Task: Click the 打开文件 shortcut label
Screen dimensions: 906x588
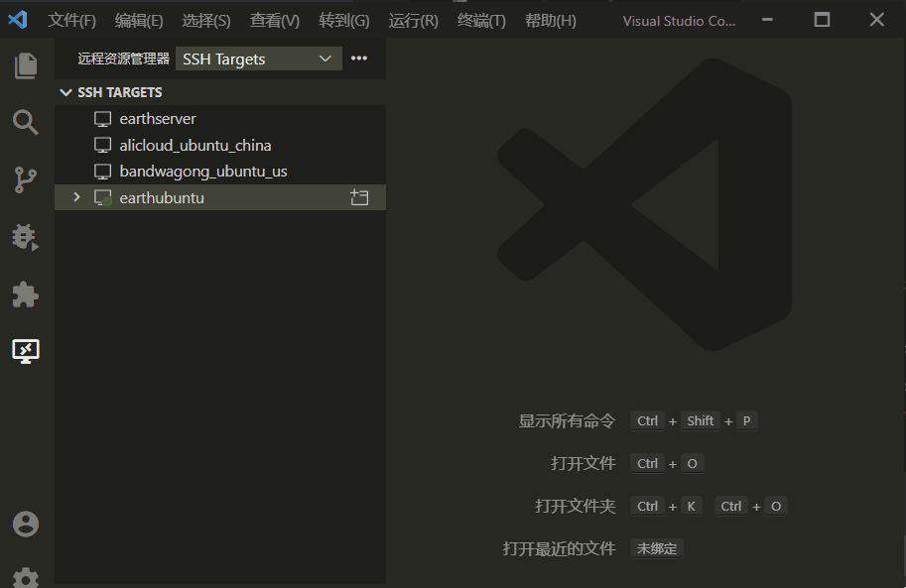Action: click(x=583, y=463)
